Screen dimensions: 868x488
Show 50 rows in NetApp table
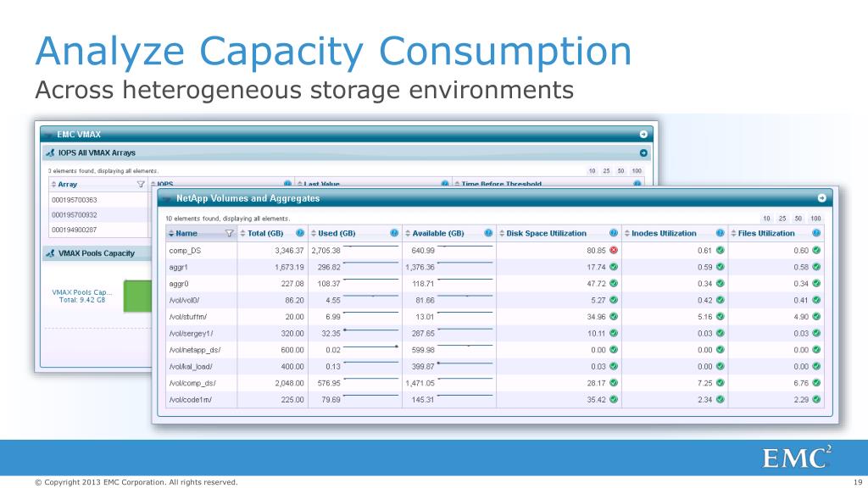tap(798, 219)
